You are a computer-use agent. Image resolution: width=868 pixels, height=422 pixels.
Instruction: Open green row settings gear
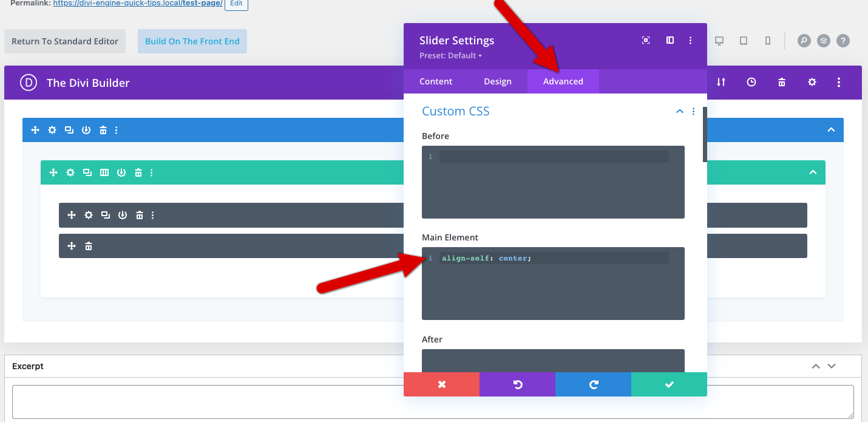coord(70,172)
